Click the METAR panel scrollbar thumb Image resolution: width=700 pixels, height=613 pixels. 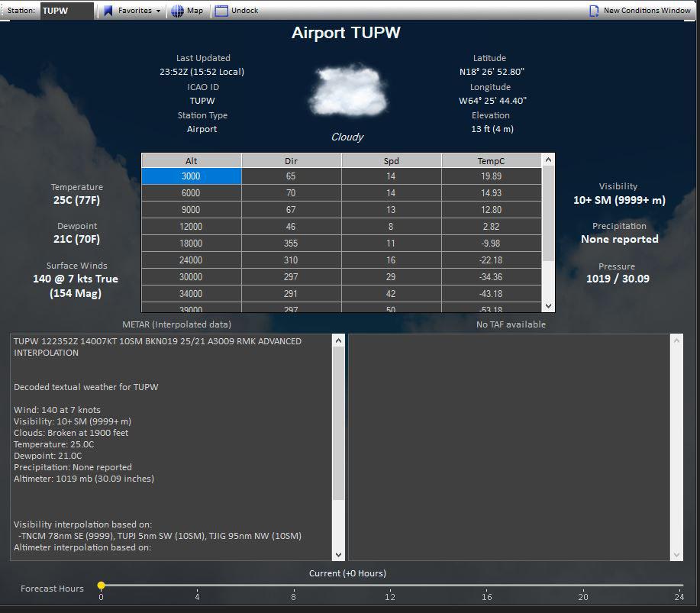coord(338,423)
